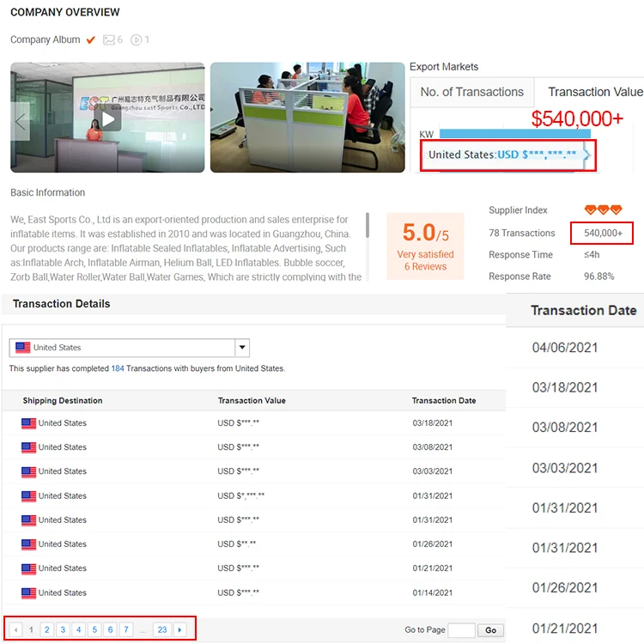
Task: Open the 6 Reviews link
Action: pyautogui.click(x=425, y=267)
